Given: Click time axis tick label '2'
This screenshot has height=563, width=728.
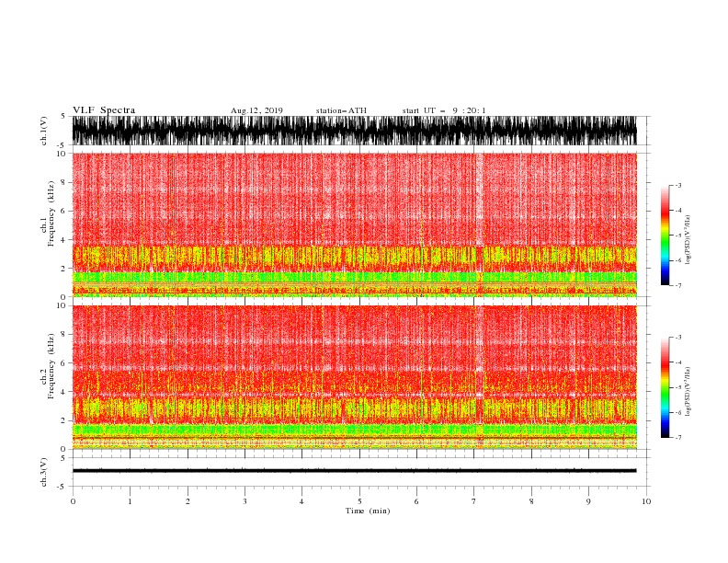Looking at the screenshot, I should 188,501.
